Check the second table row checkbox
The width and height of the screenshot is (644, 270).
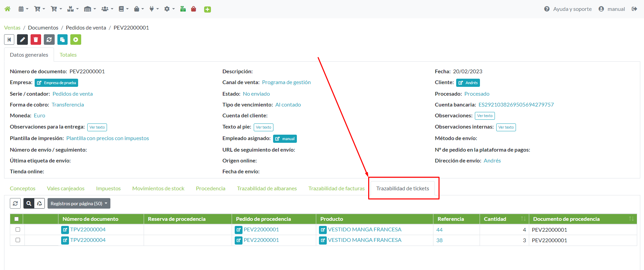coord(18,240)
